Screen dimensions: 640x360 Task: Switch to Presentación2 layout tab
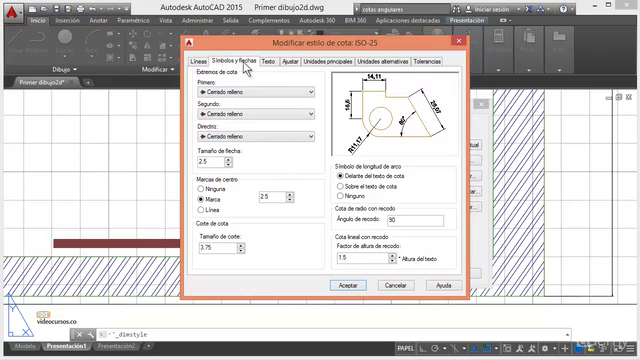[116, 346]
